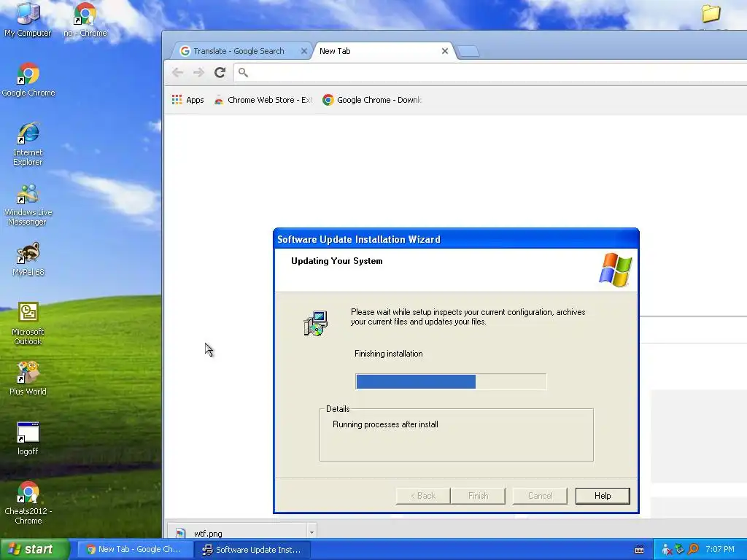
Task: Click 'Finishing installation' status text
Action: [x=388, y=354]
